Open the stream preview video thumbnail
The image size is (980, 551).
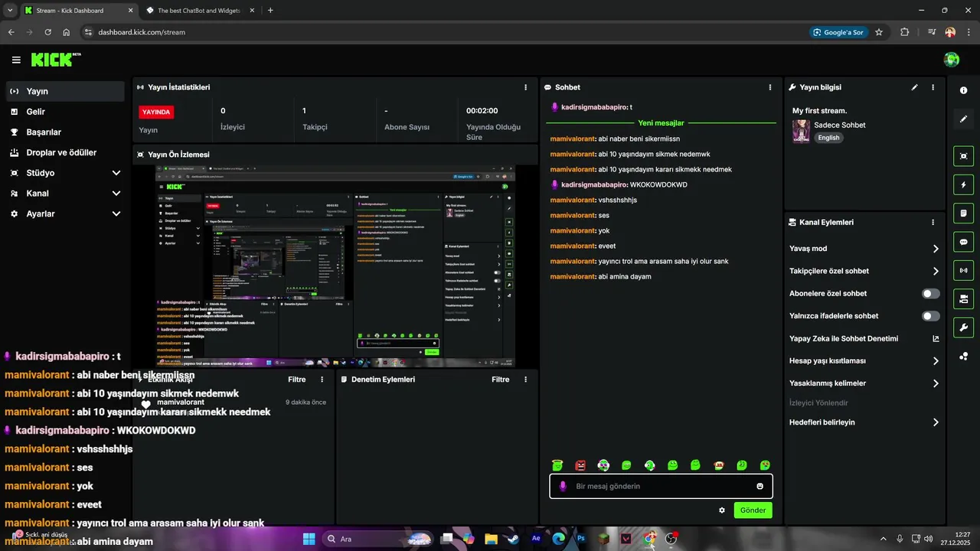(335, 266)
